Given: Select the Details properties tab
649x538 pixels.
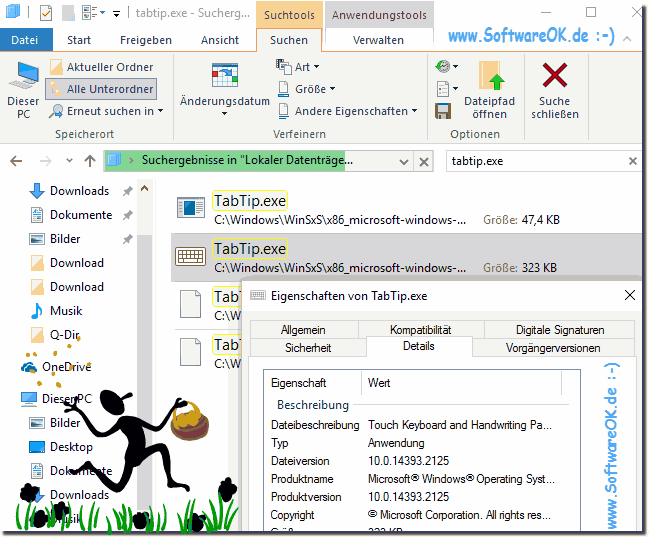Looking at the screenshot, I should pos(419,346).
